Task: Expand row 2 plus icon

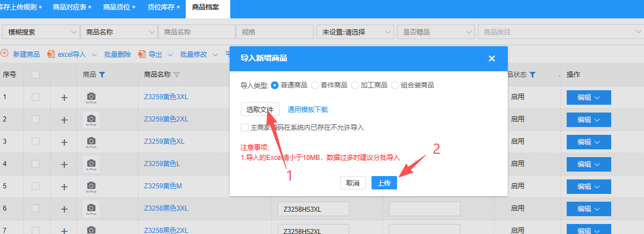Action: [x=64, y=120]
